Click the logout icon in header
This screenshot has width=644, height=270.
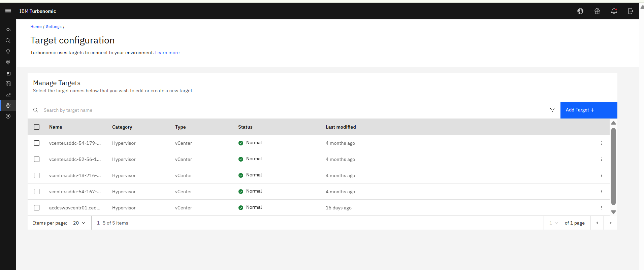[x=631, y=11]
